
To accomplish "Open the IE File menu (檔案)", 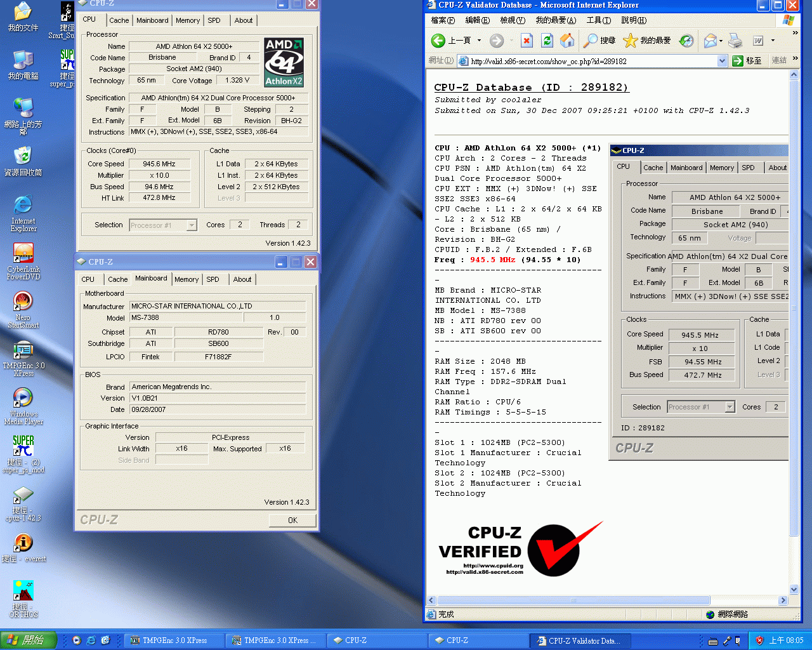I will pos(443,20).
